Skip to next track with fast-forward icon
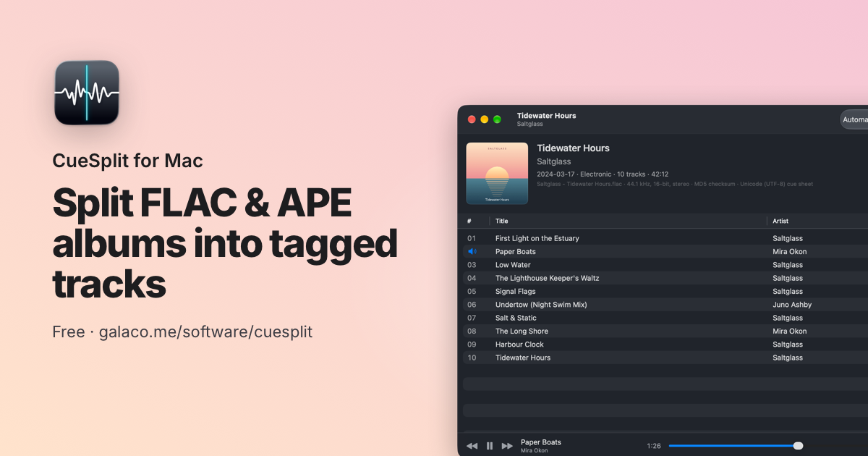 click(x=508, y=446)
